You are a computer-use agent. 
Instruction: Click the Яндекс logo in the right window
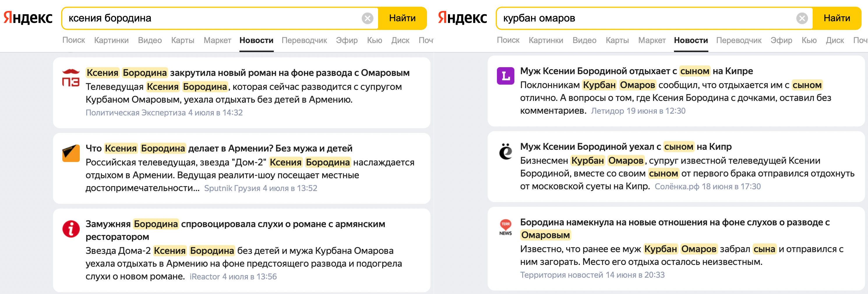point(462,18)
